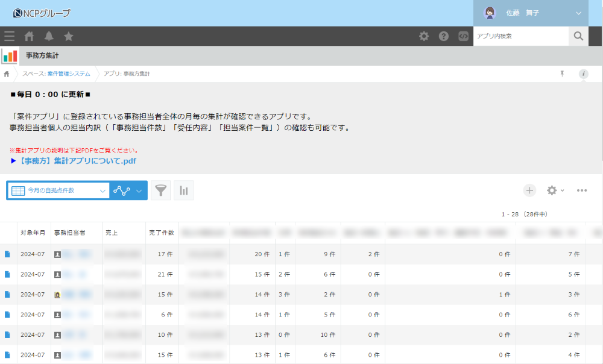Open the bar chart aggregate icon
Image resolution: width=603 pixels, height=364 pixels.
(184, 190)
